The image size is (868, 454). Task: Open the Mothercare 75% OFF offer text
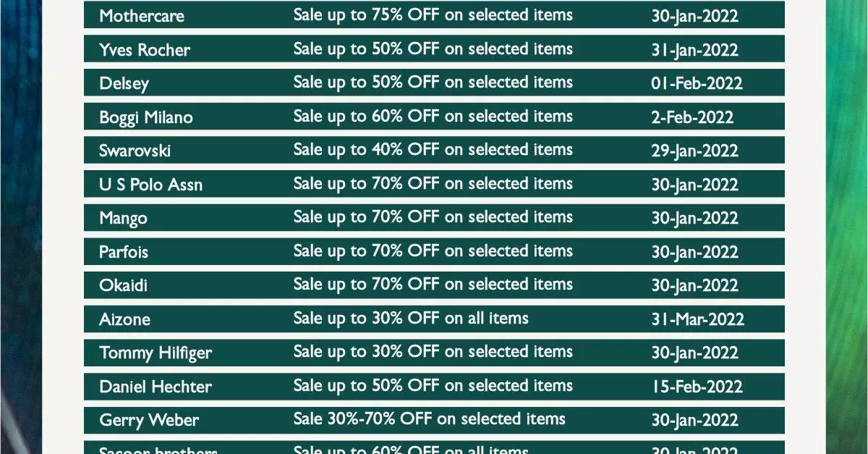click(x=433, y=15)
